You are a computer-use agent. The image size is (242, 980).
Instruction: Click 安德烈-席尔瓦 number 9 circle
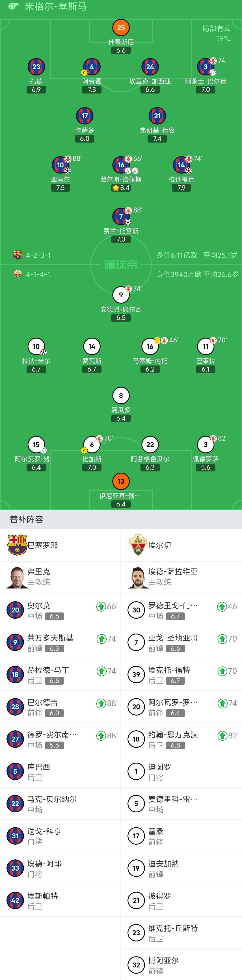121,295
